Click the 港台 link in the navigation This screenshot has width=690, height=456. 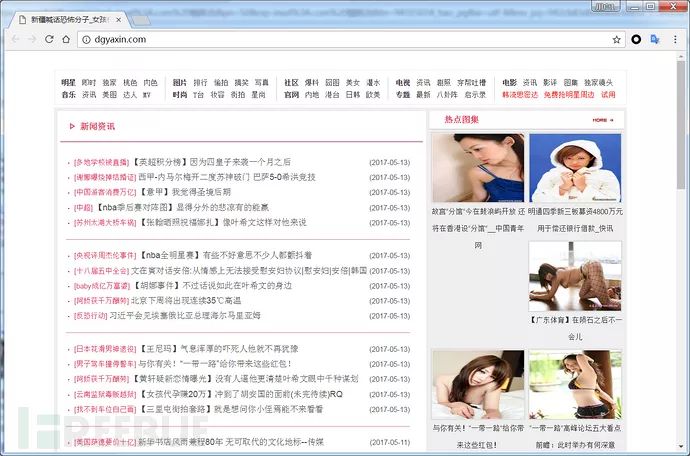332,94
